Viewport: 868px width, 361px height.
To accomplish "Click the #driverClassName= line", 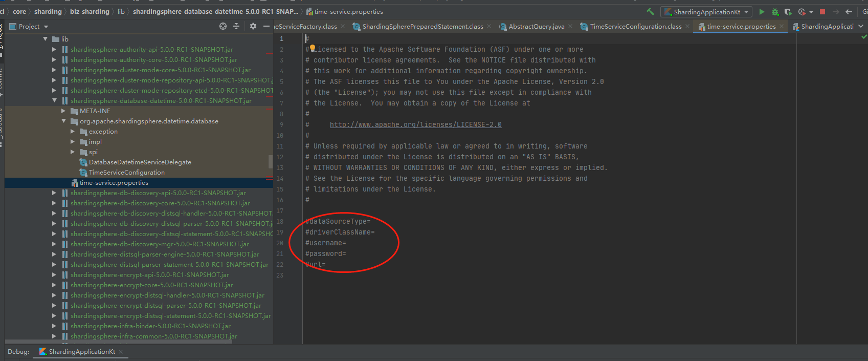I will coord(340,232).
